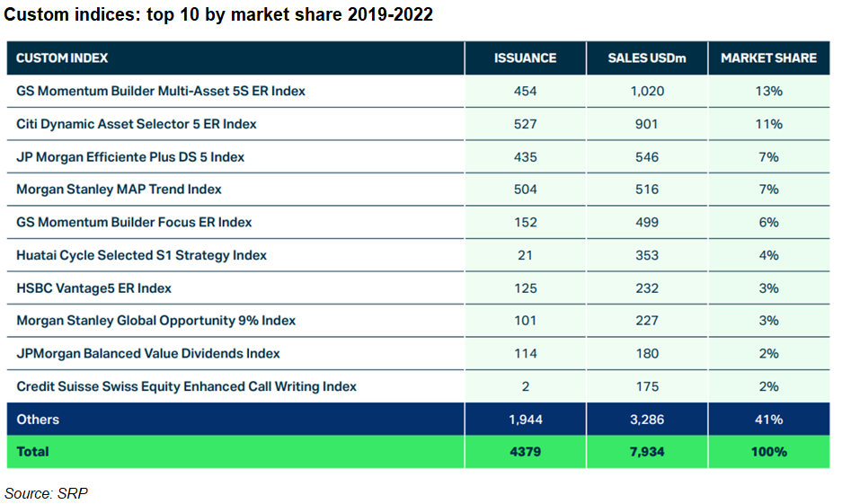
Task: Select market share 13%
Action: click(768, 92)
